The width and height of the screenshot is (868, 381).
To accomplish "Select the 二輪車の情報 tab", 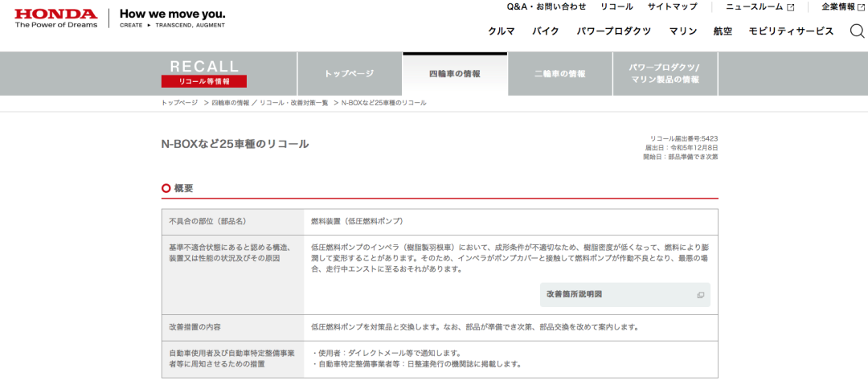I will pos(559,74).
